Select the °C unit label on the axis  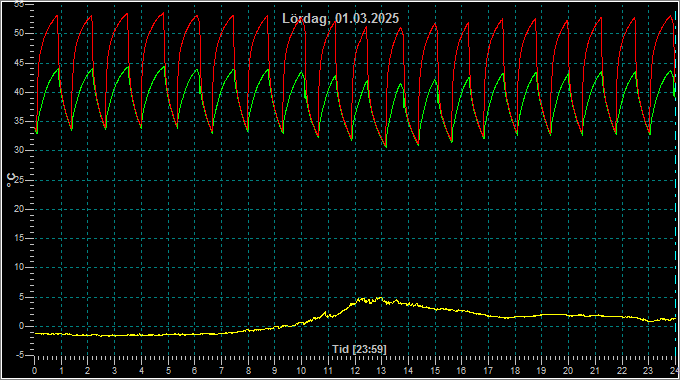(11, 180)
